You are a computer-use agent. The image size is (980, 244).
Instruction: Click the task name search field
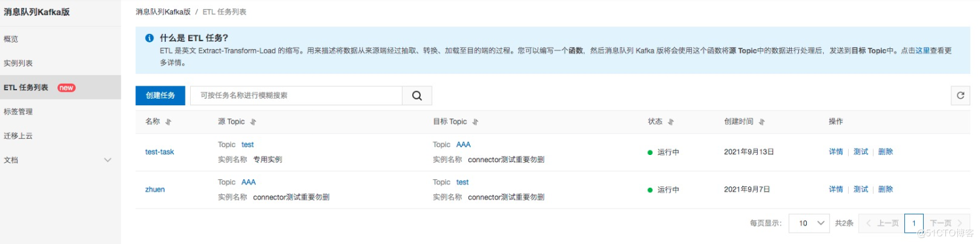pos(296,96)
